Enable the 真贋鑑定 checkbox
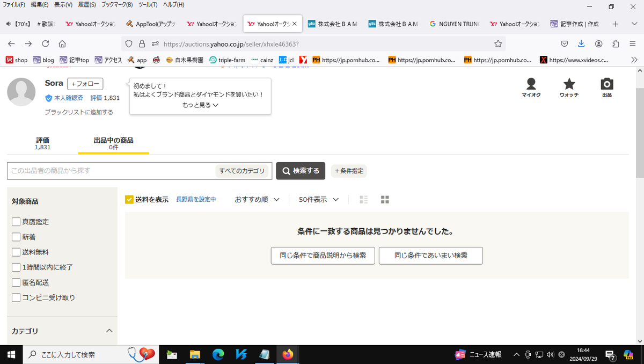The width and height of the screenshot is (644, 364). pyautogui.click(x=16, y=222)
